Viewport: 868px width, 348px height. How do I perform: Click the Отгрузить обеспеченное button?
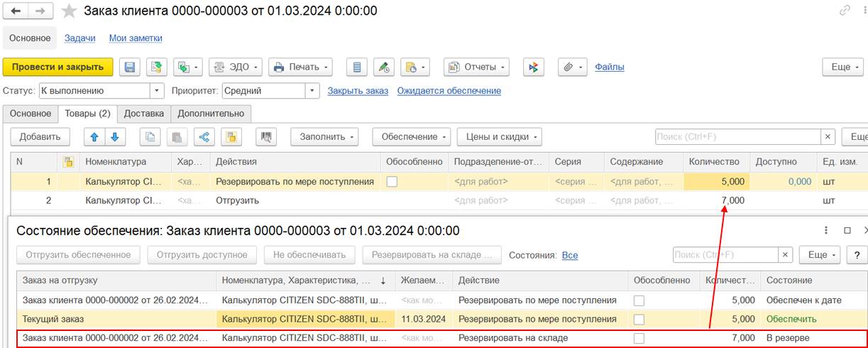[x=78, y=254]
